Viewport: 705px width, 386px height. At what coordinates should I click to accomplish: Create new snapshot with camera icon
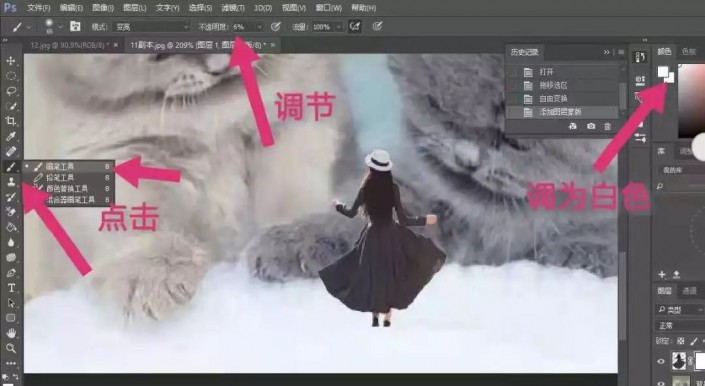(x=591, y=127)
